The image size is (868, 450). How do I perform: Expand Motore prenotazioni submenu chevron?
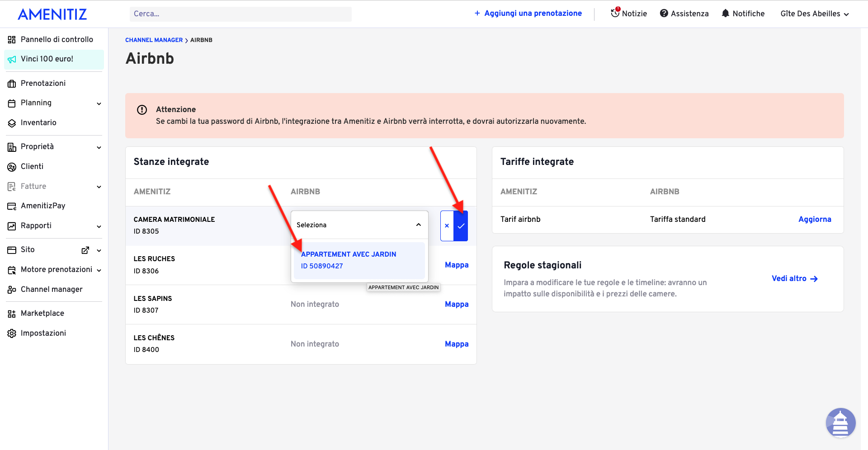click(99, 270)
